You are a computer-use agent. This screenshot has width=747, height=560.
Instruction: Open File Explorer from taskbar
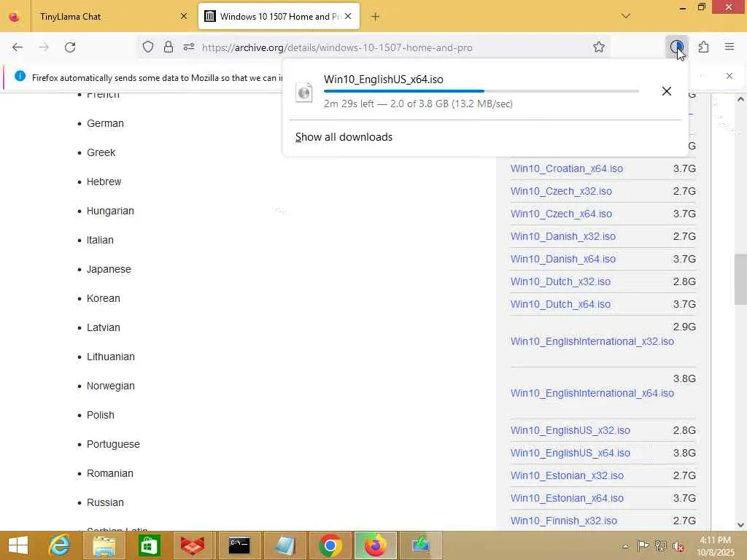tap(104, 545)
